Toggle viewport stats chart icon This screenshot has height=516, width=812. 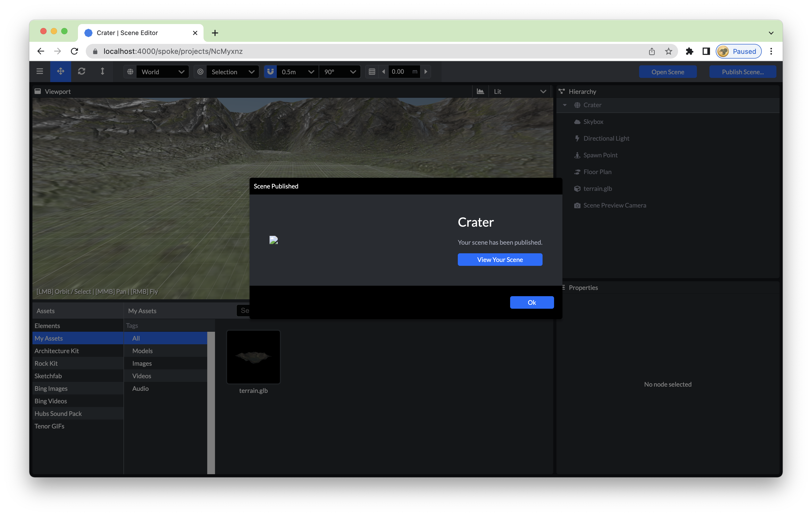[480, 91]
